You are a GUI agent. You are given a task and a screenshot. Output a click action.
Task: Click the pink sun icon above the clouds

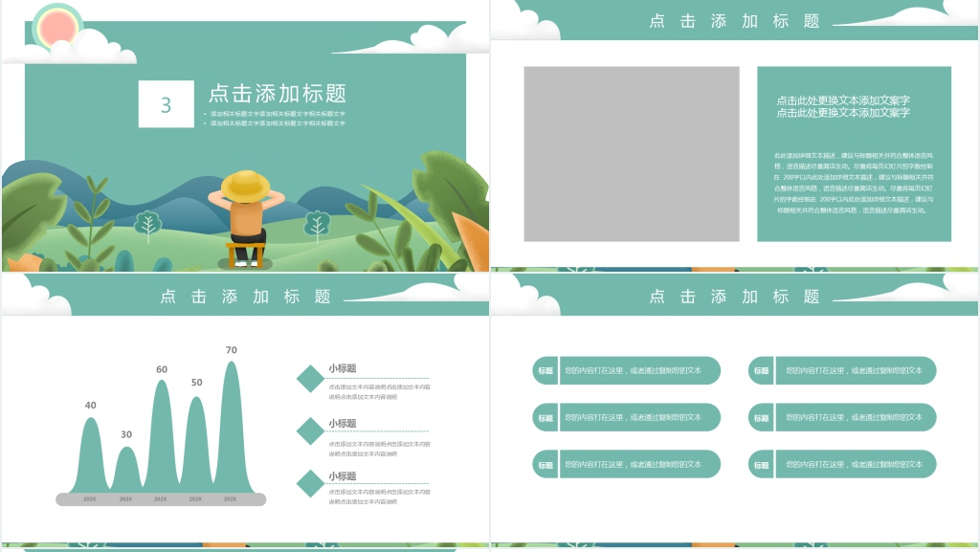pyautogui.click(x=57, y=26)
